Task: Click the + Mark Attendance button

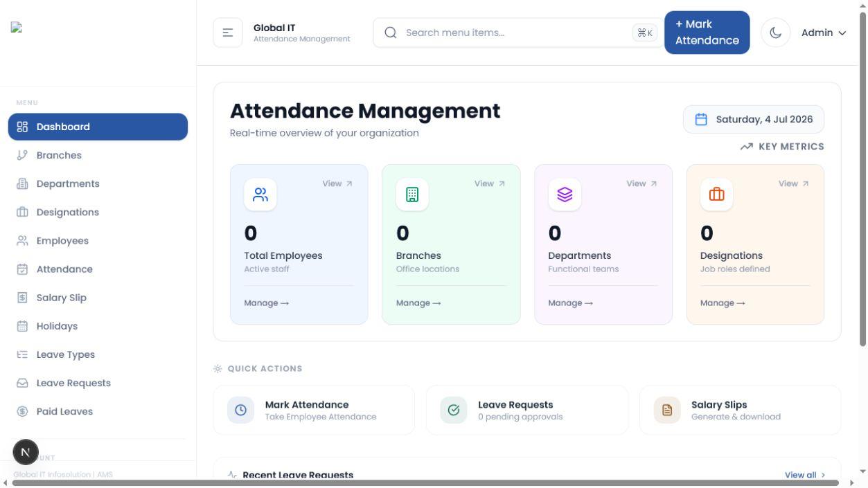Action: pos(707,33)
